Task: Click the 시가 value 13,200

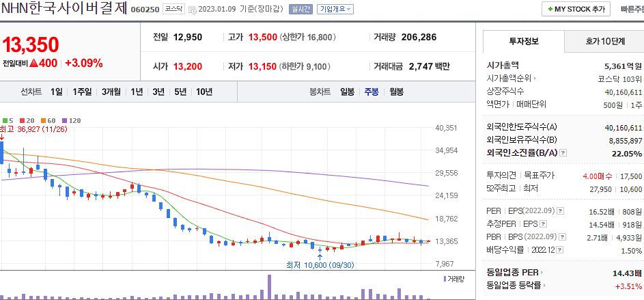Action: tap(188, 66)
